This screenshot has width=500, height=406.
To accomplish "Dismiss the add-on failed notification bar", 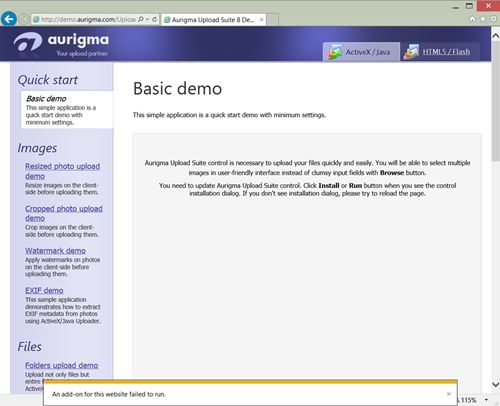I will (x=448, y=394).
